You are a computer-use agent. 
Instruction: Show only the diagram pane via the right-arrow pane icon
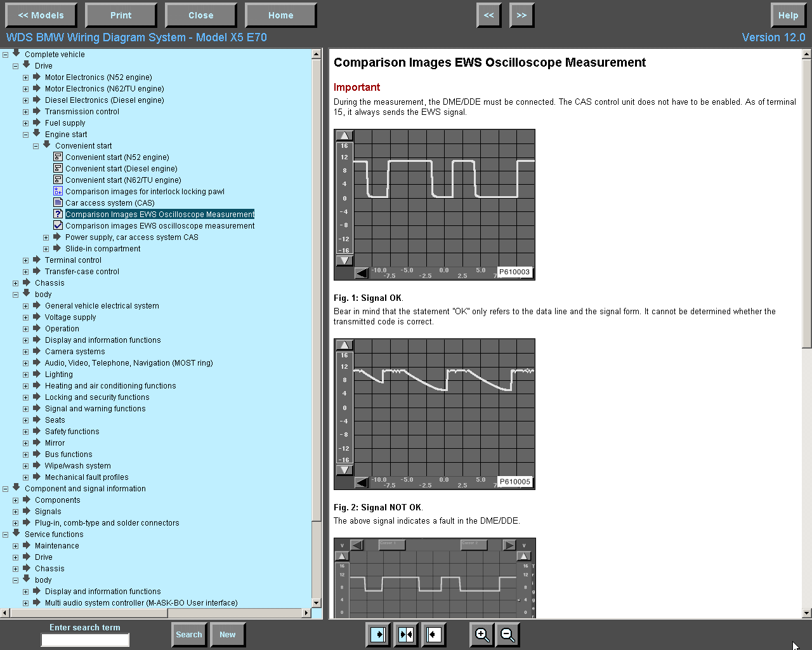click(x=377, y=635)
